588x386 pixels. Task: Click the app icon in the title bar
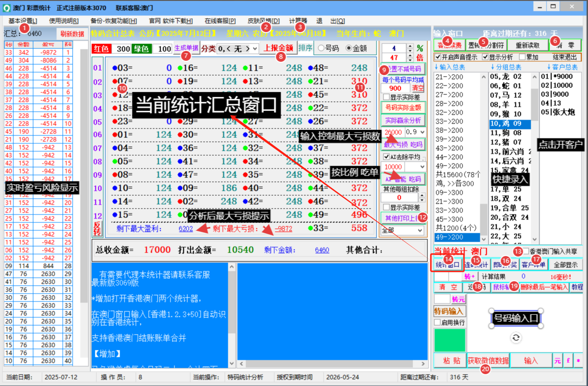click(x=6, y=7)
